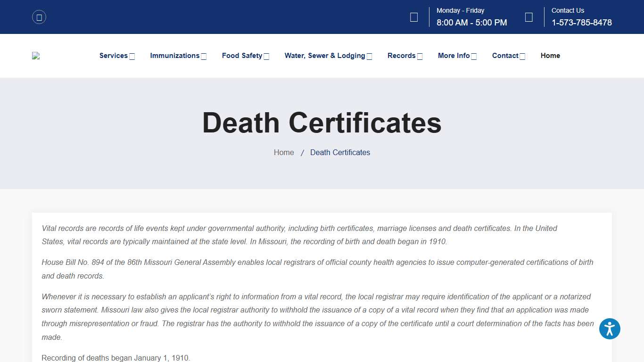Select the site logo in the navbar
Screen dimensions: 644x362
tap(36, 55)
